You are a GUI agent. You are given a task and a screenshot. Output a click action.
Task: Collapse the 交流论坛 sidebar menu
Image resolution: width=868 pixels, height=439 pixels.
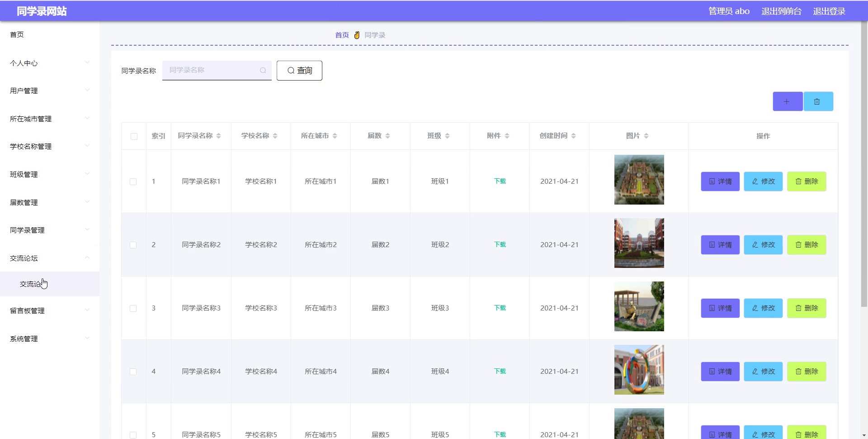click(x=50, y=258)
